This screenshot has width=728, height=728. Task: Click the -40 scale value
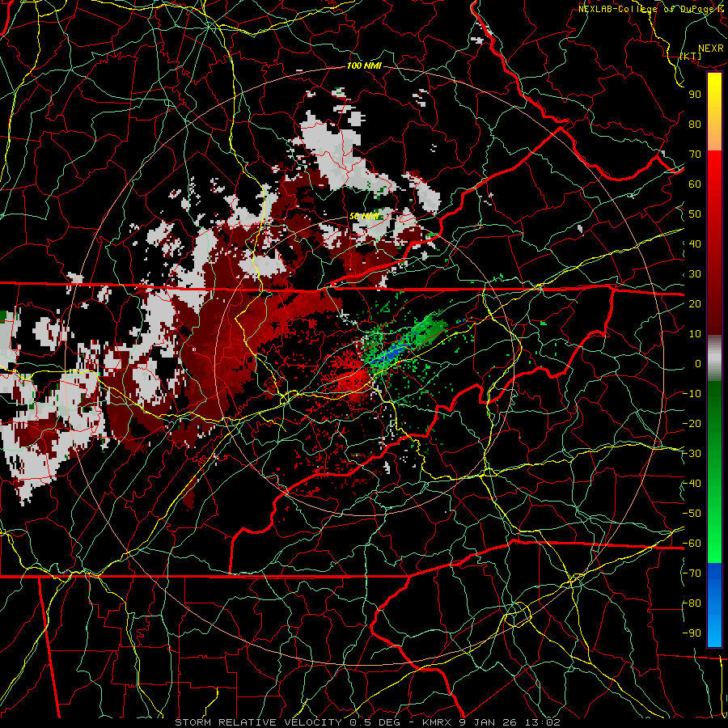click(x=692, y=484)
